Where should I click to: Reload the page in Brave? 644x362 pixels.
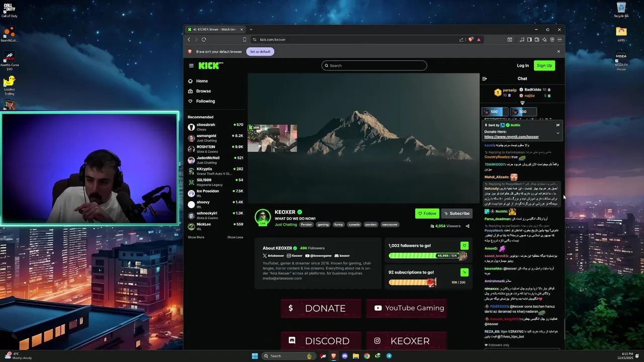point(204,40)
